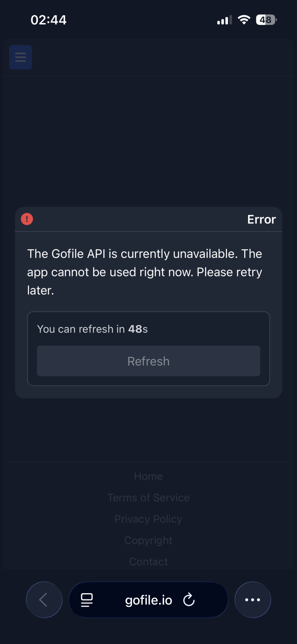This screenshot has width=297, height=644.
Task: Open the Copyright footer link
Action: coord(148,540)
